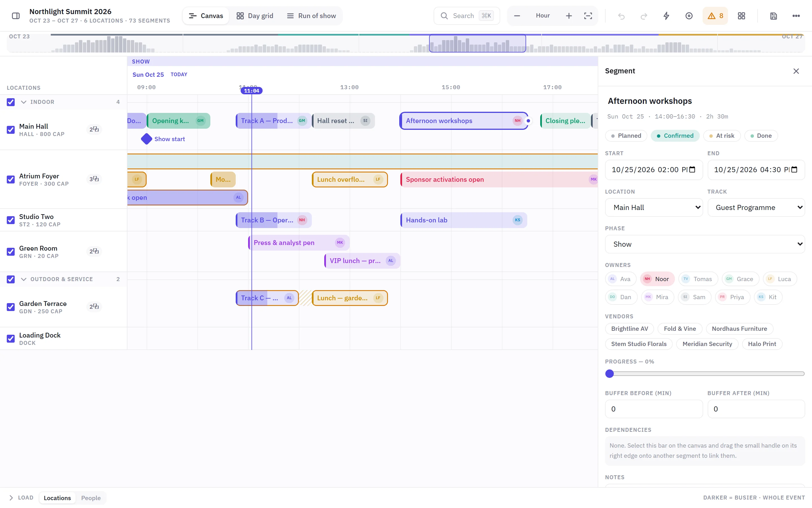Toggle the sidebar panel icon
This screenshot has height=508, width=812.
(x=16, y=16)
